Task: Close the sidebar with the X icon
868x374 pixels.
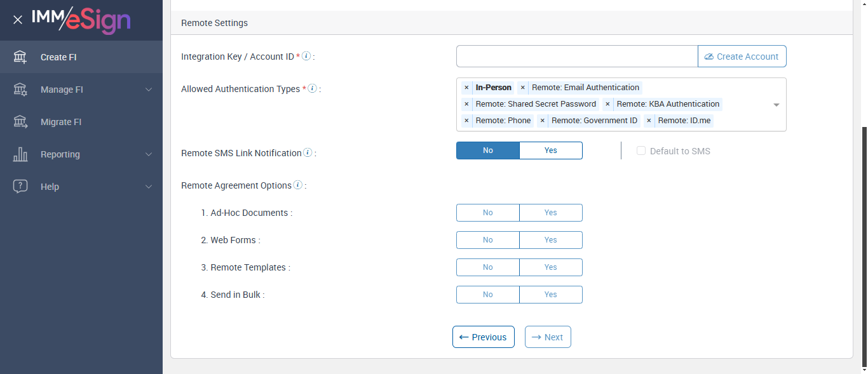Action: 18,20
